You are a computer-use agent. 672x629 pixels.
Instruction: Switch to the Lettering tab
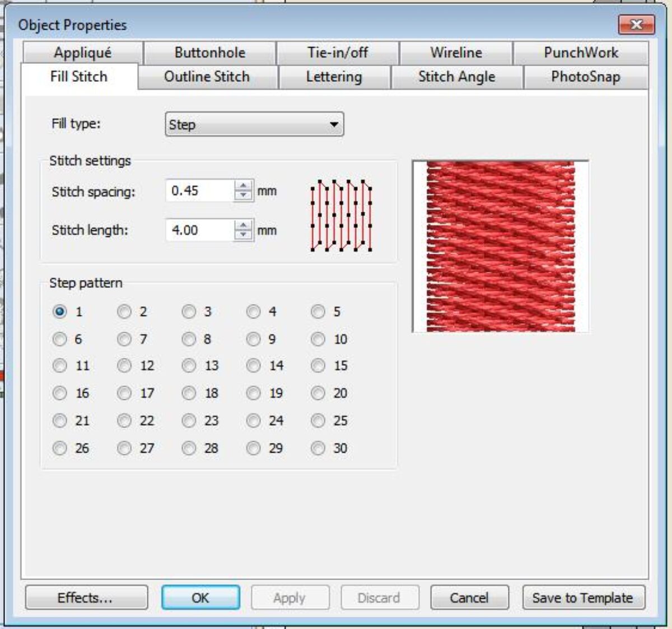(x=334, y=77)
